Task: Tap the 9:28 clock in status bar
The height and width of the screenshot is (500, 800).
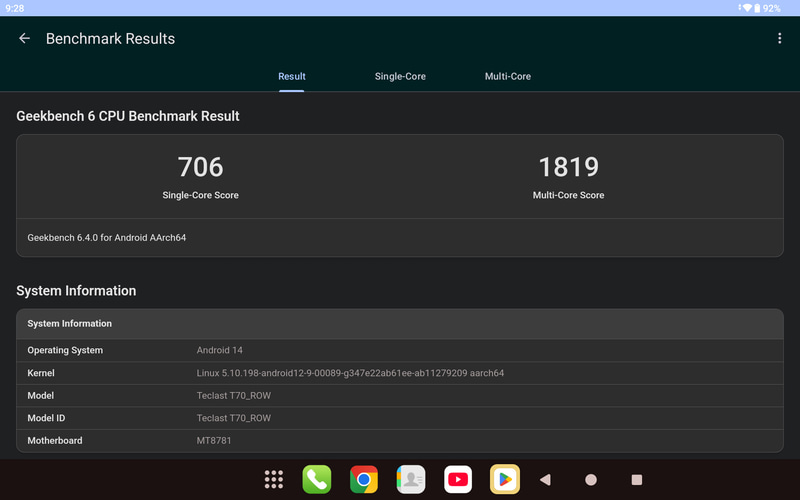Action: (x=14, y=8)
